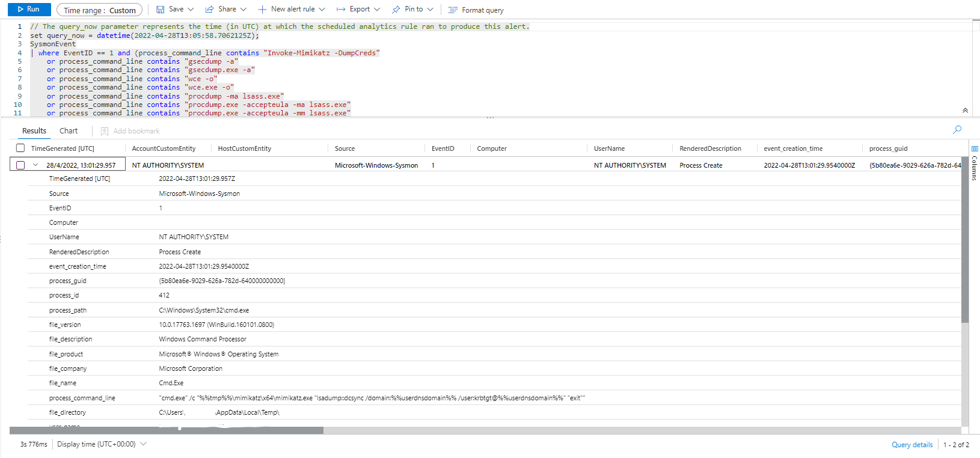Viewport: 980px width, 458px height.
Task: Collapse the expanded 28/4/2022 result row
Action: [35, 165]
